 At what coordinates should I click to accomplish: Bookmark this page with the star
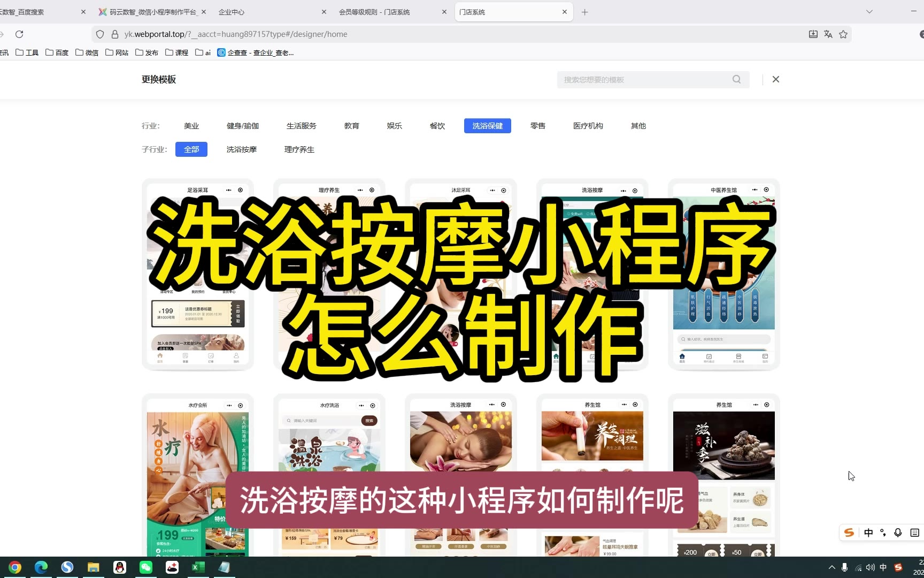(x=843, y=34)
